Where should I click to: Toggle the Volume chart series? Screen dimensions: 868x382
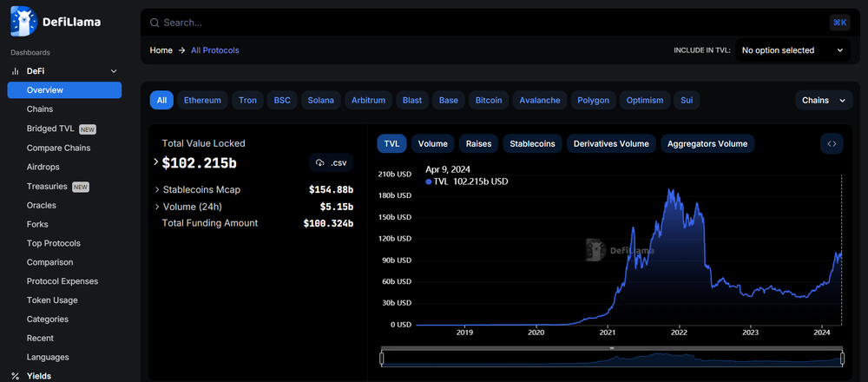pyautogui.click(x=432, y=144)
